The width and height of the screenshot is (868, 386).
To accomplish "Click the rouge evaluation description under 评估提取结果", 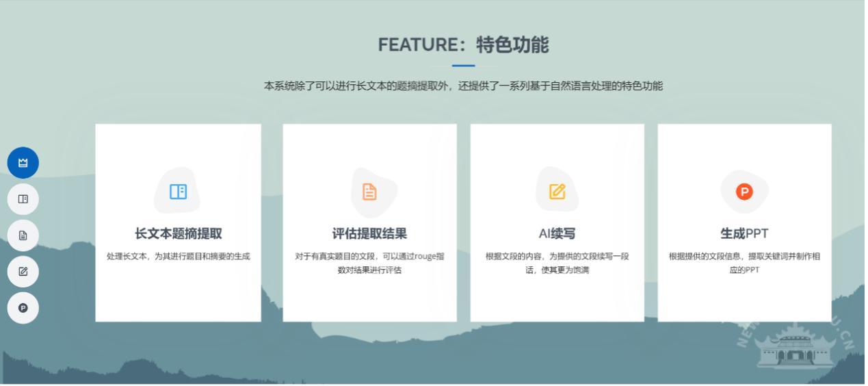I will click(x=369, y=263).
